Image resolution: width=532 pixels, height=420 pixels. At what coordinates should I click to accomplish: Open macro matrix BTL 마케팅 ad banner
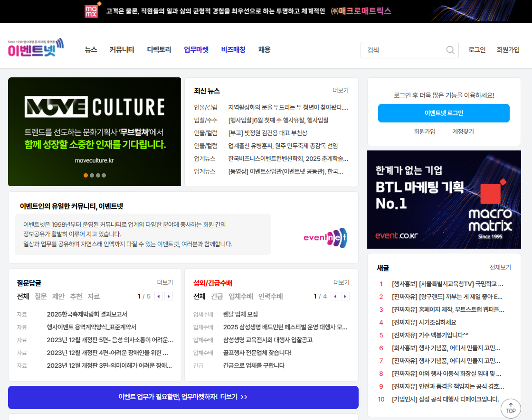[x=444, y=199]
